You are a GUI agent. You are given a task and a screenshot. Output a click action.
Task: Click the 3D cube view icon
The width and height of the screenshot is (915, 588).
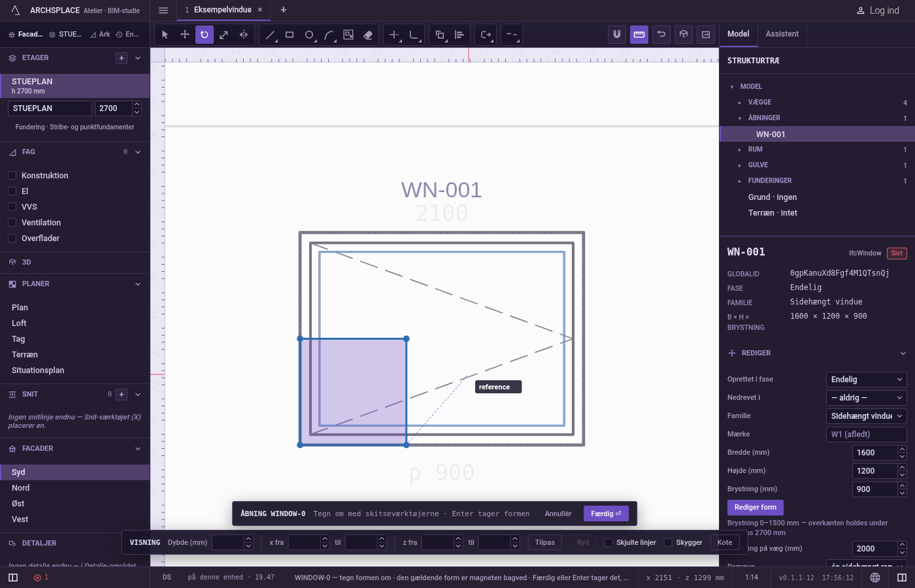click(x=684, y=35)
